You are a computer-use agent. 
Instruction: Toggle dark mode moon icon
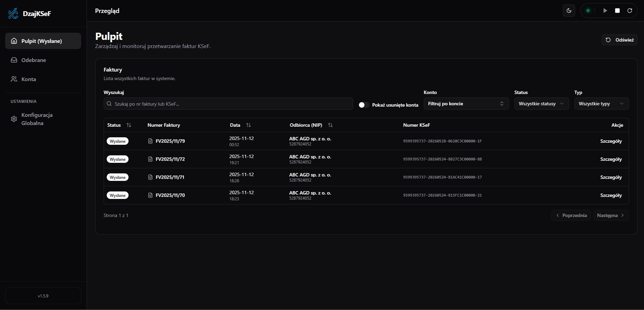point(569,11)
